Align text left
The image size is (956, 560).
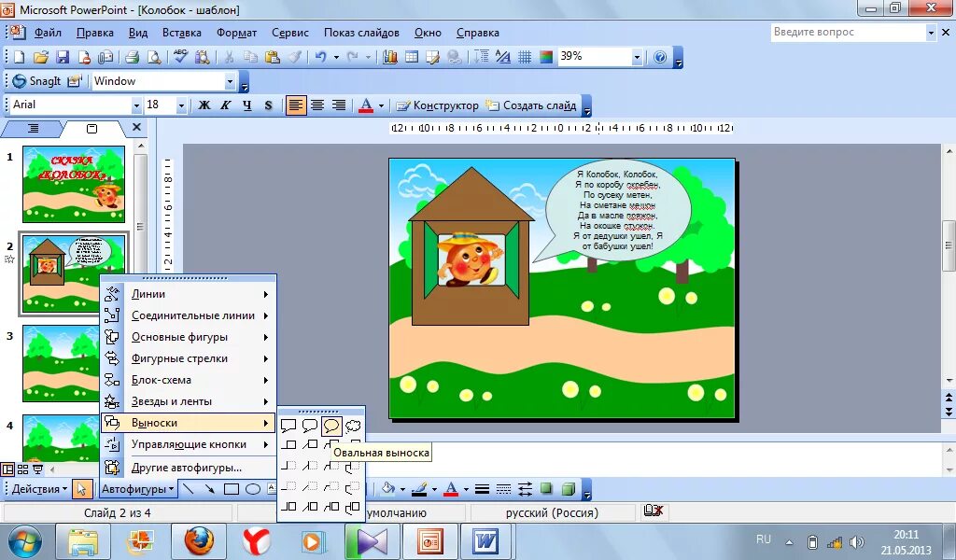296,105
